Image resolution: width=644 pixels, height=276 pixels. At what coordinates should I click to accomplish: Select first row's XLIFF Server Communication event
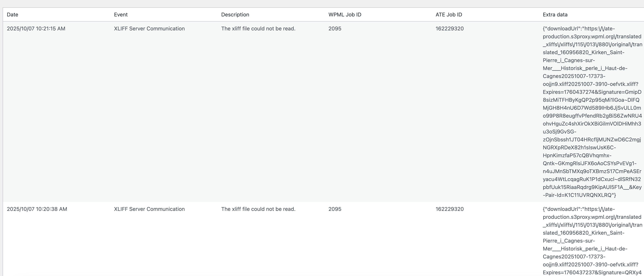[149, 29]
